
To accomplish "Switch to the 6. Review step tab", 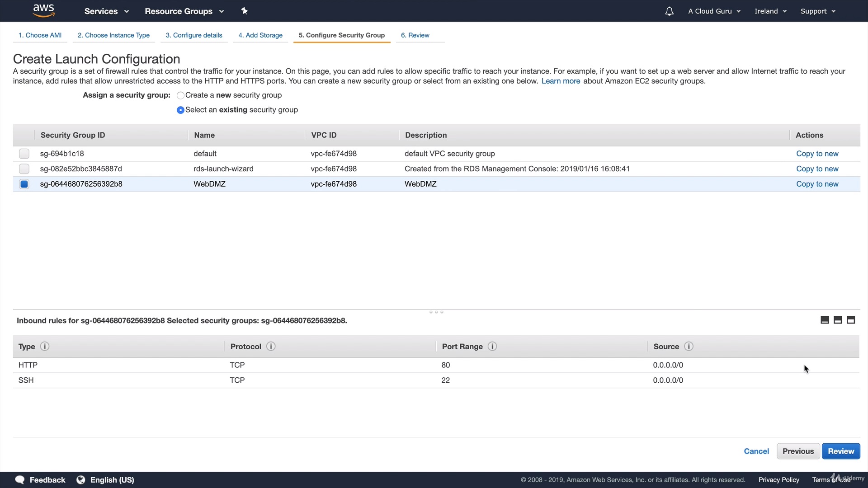I will click(x=415, y=35).
